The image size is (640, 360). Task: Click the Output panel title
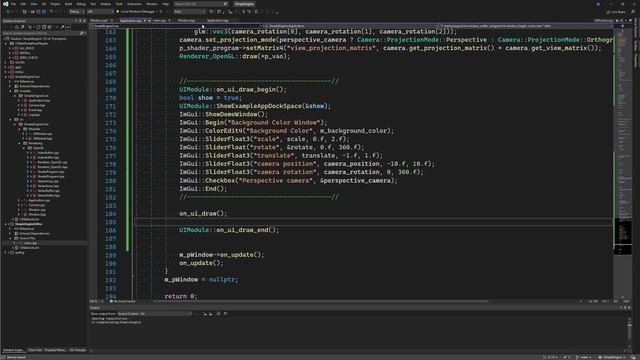click(x=95, y=308)
